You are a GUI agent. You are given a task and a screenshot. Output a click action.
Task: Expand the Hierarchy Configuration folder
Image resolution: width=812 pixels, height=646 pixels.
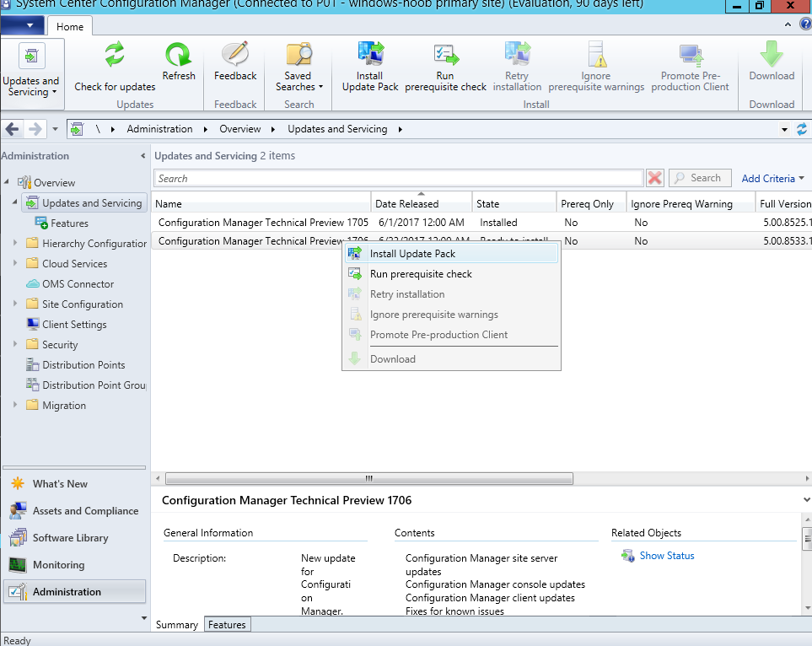[x=15, y=242]
